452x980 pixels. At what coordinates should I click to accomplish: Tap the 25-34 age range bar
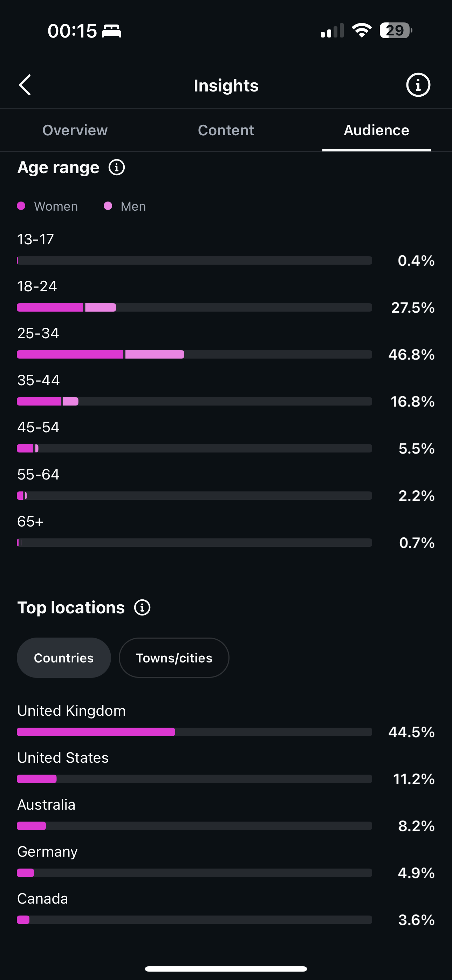194,355
